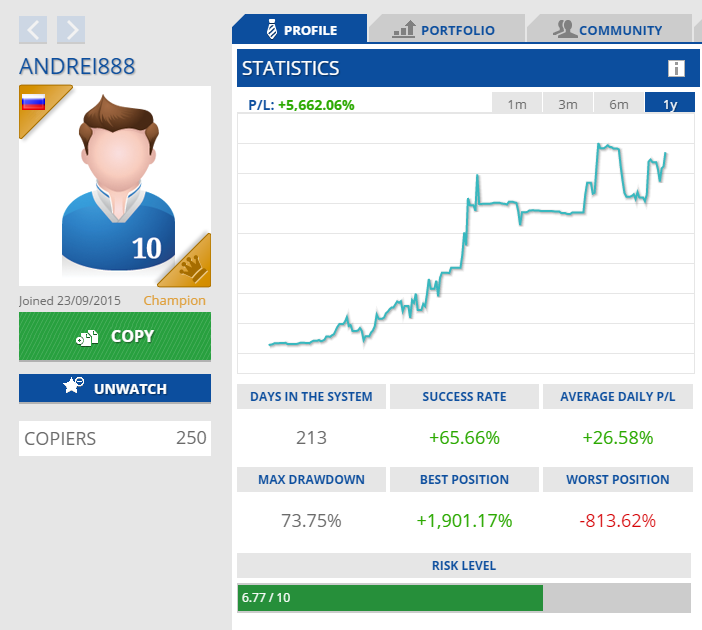Click the chart icon on Portfolio tab
Image resolution: width=702 pixels, height=630 pixels.
[x=404, y=30]
